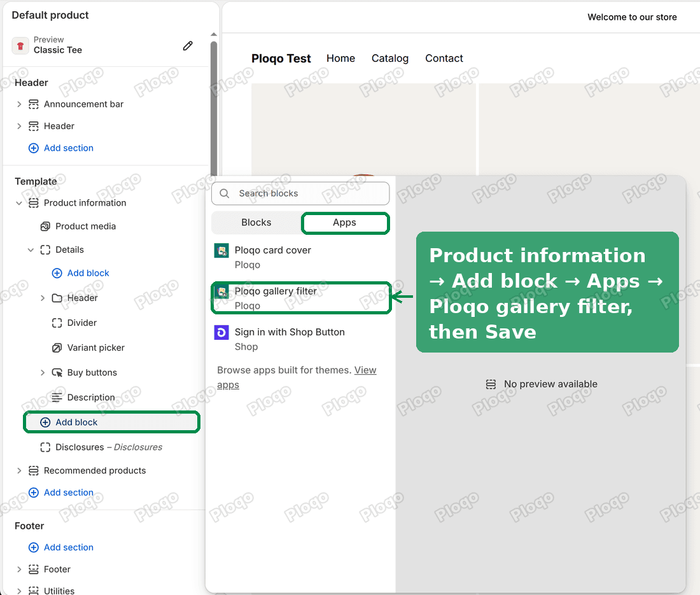Expand the Buy buttons block
This screenshot has width=700, height=595.
[43, 372]
